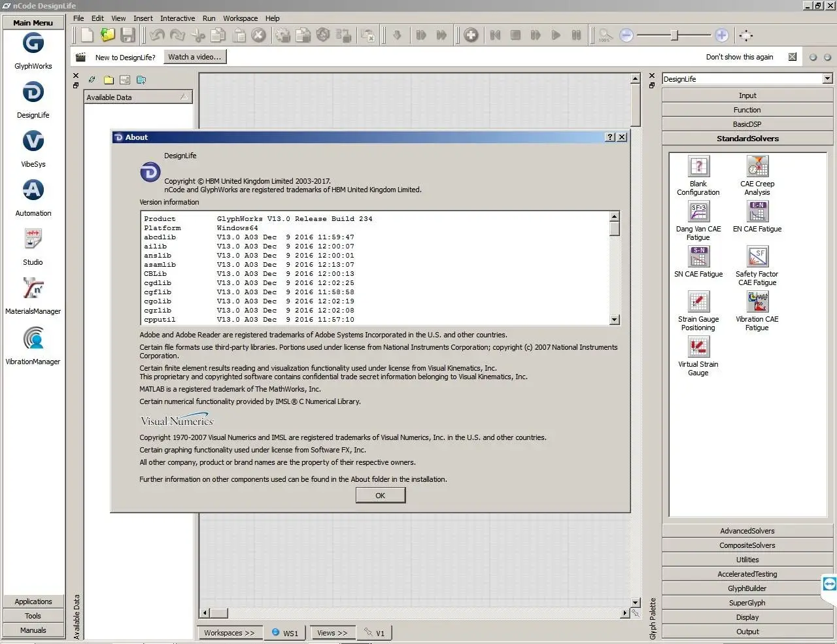
Task: Click the Views >> button
Action: (x=332, y=633)
